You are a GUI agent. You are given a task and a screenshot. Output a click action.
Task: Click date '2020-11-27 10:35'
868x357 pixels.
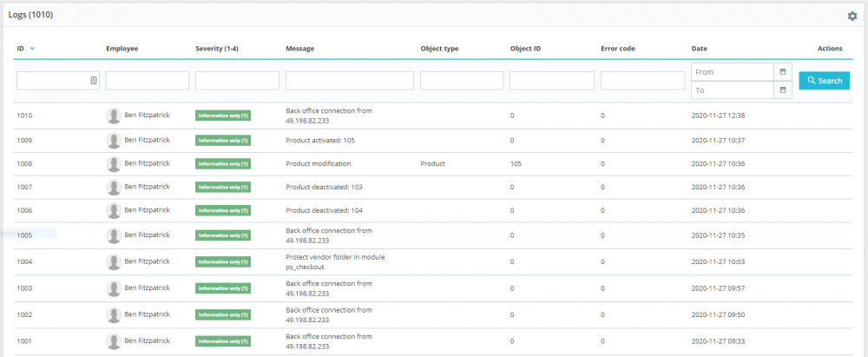[718, 235]
